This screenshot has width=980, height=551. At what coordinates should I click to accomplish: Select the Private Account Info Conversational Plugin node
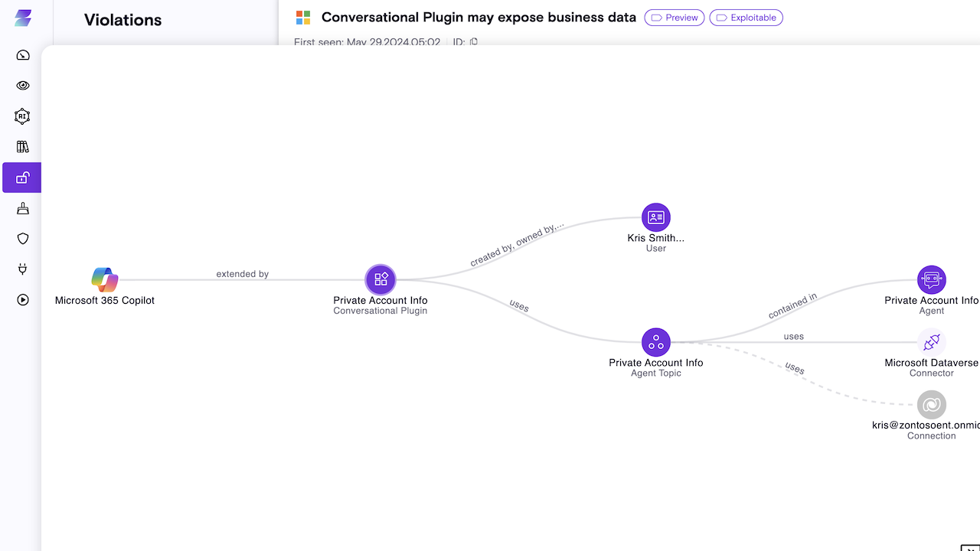(x=381, y=280)
